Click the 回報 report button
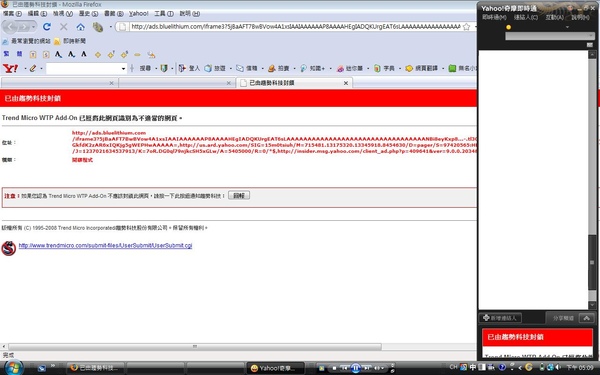The height and width of the screenshot is (375, 600). (239, 196)
